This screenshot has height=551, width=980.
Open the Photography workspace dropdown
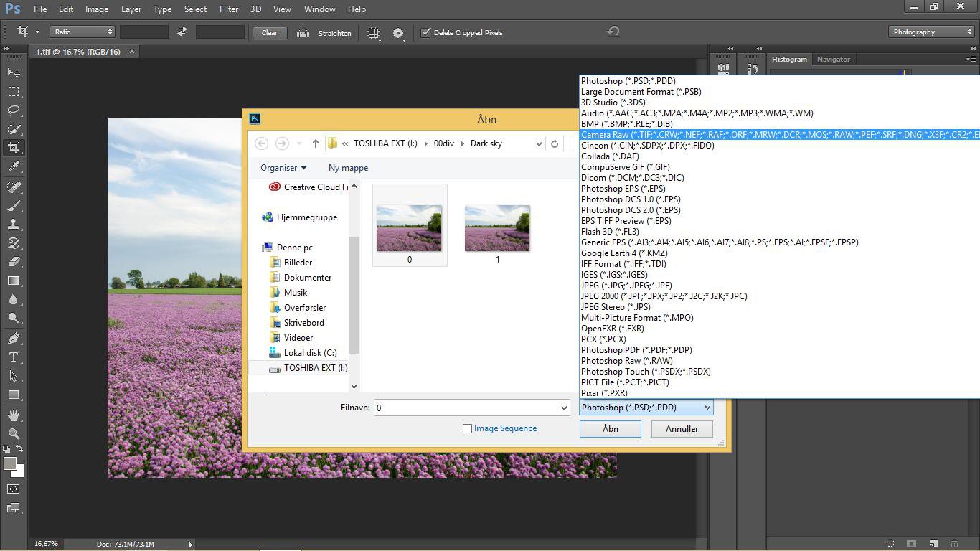pyautogui.click(x=931, y=32)
